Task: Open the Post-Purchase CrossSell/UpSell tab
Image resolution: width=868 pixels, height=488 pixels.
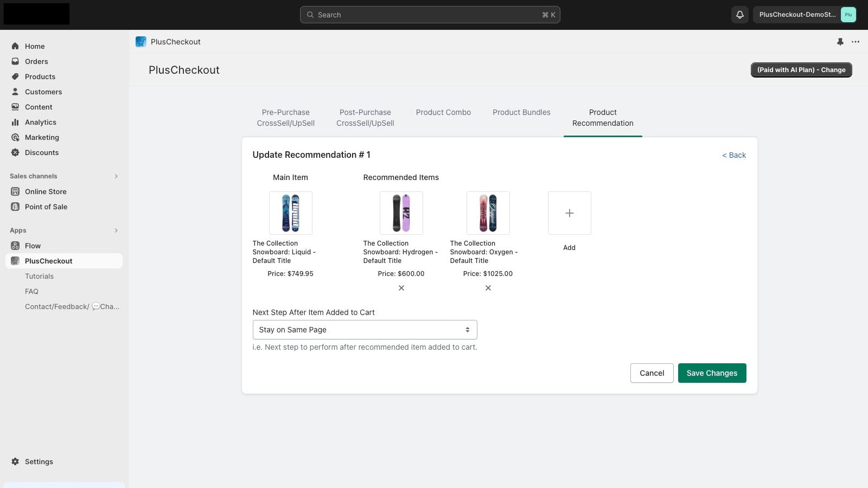Action: (x=365, y=118)
